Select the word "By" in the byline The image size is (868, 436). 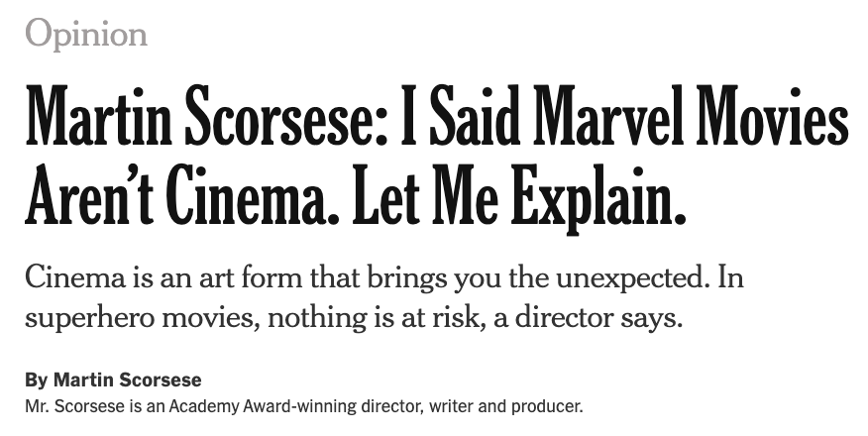coord(37,381)
